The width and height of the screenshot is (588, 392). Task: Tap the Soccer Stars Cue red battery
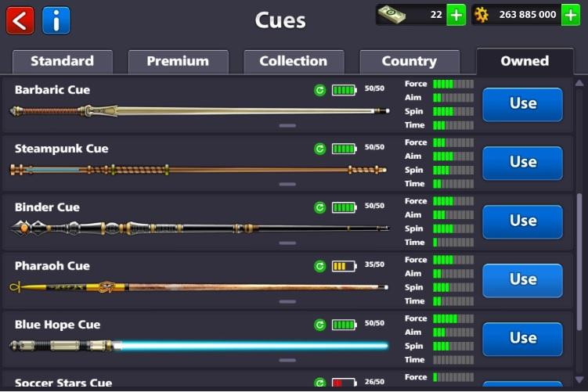pyautogui.click(x=344, y=383)
